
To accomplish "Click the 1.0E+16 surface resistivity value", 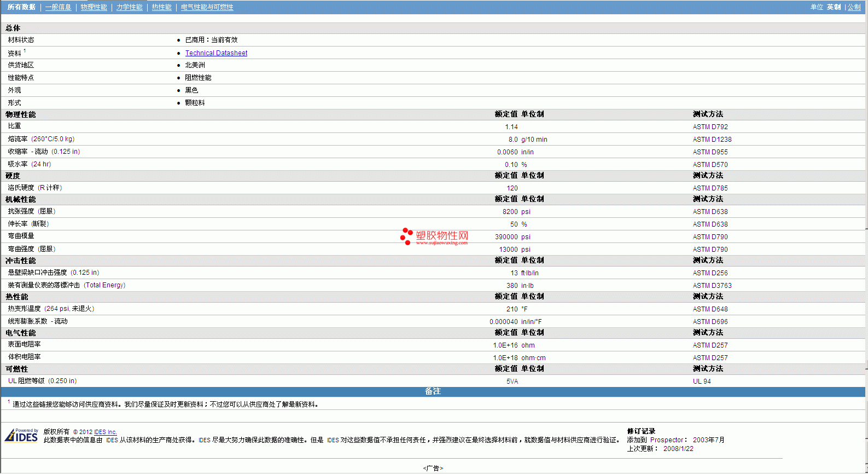I will tap(505, 345).
